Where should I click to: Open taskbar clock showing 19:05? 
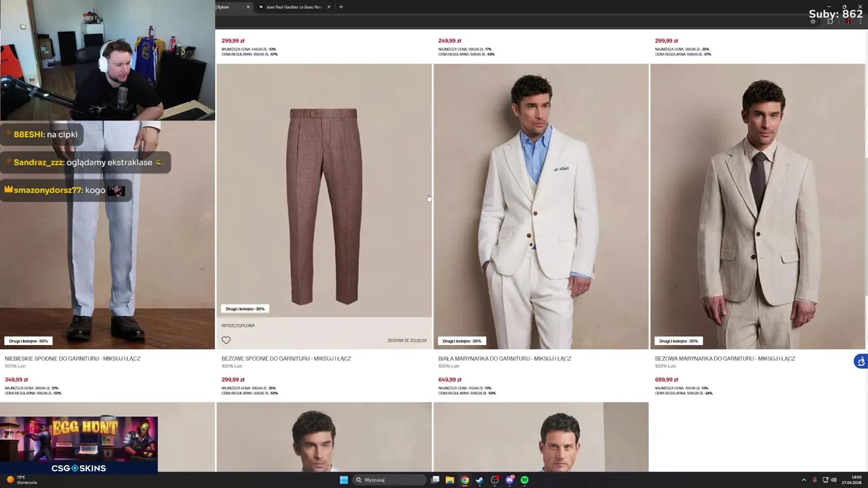pos(852,480)
